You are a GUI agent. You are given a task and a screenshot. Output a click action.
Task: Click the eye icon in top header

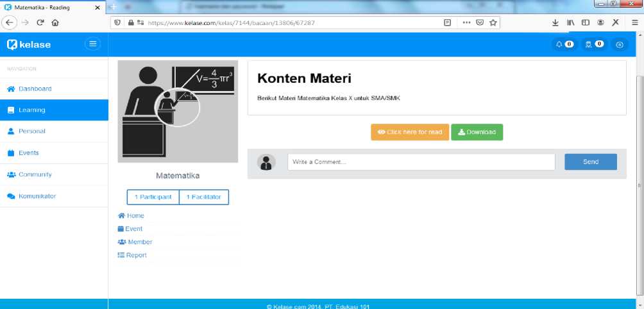point(620,45)
